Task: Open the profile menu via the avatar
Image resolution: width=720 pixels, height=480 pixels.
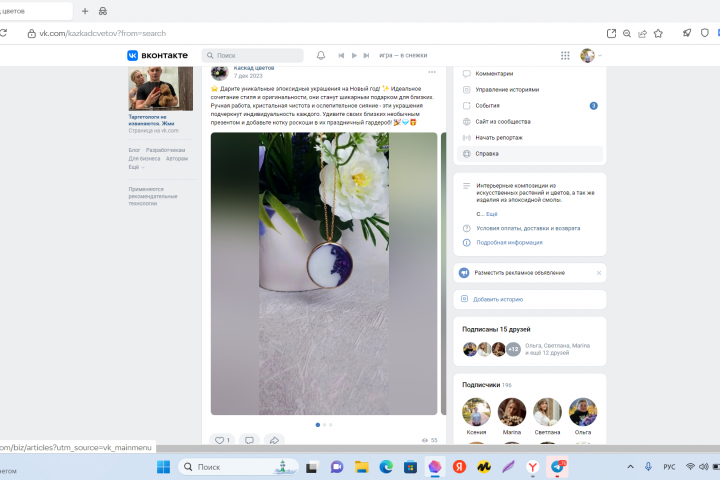Action: pyautogui.click(x=587, y=56)
